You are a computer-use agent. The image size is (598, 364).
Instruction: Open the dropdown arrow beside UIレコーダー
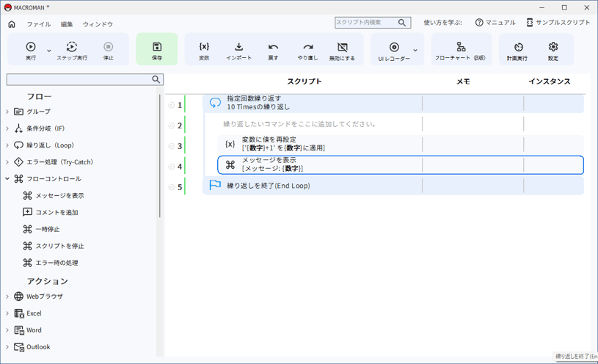415,51
